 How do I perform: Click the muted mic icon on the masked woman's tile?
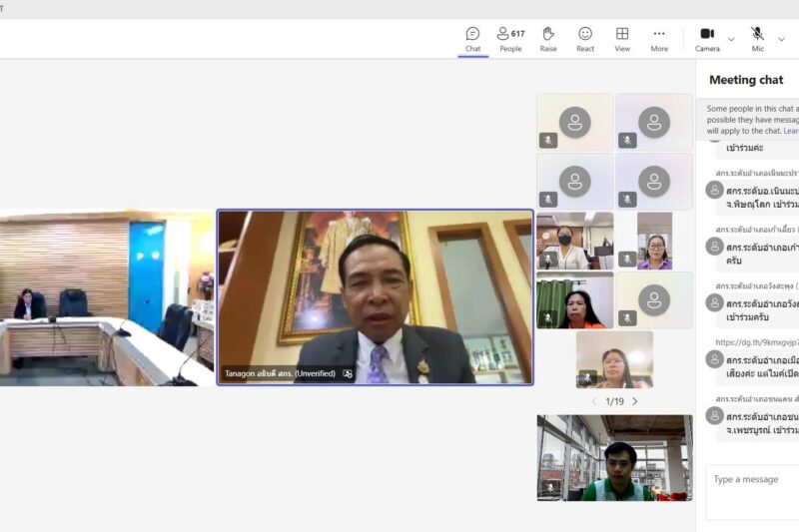pos(548,259)
